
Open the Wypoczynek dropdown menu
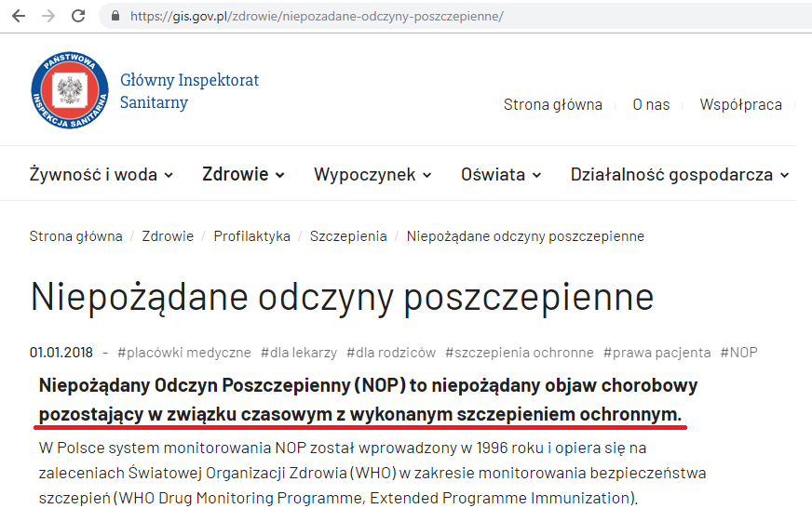pos(372,174)
